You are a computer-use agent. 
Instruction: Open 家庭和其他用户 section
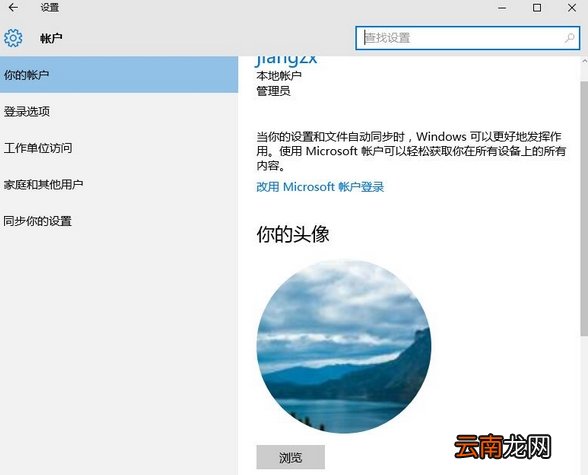click(x=119, y=184)
